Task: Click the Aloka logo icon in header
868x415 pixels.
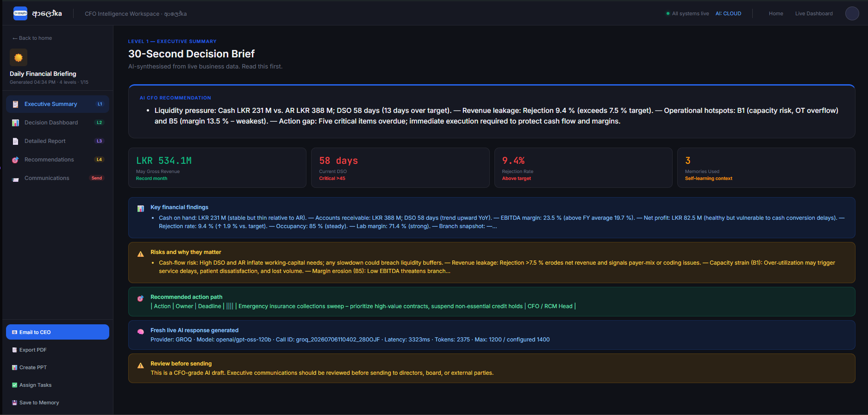Action: pos(20,13)
